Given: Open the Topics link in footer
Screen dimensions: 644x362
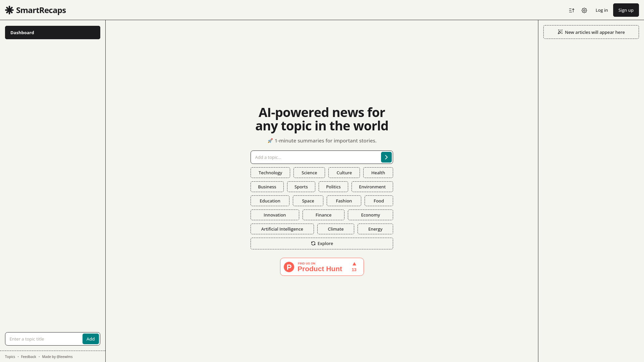Looking at the screenshot, I should point(10,357).
